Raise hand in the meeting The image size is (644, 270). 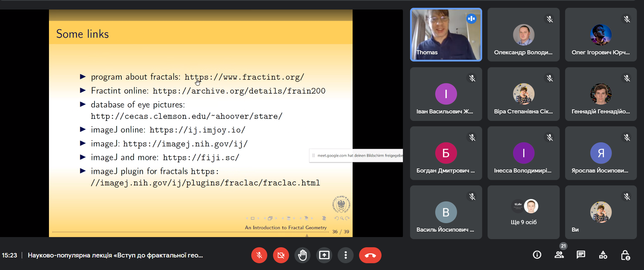click(x=302, y=255)
